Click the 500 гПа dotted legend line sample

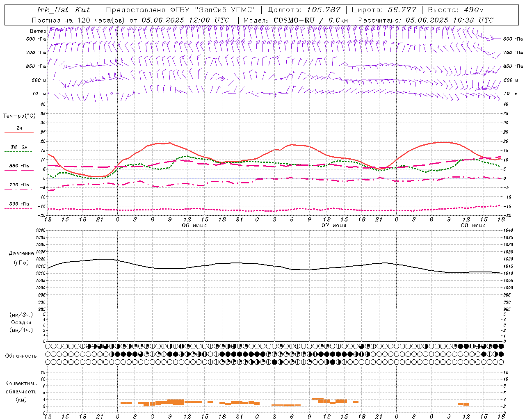[19, 208]
